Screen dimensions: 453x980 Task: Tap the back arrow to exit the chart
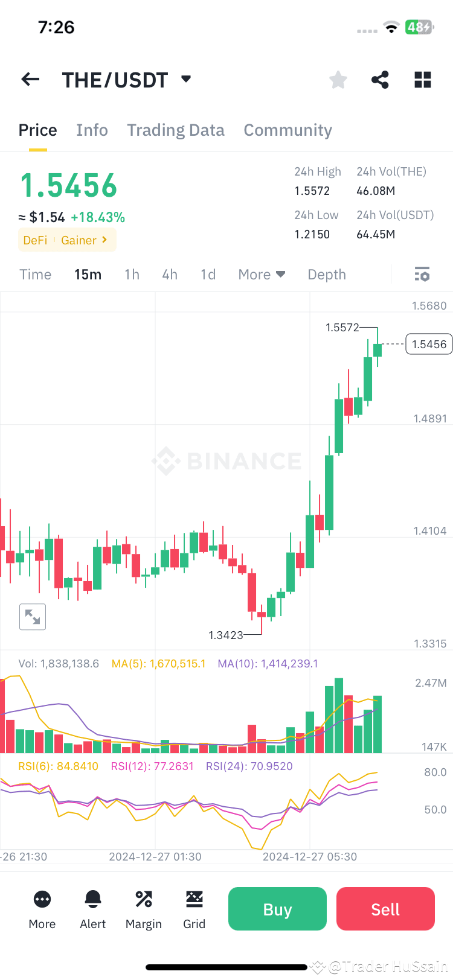point(30,79)
